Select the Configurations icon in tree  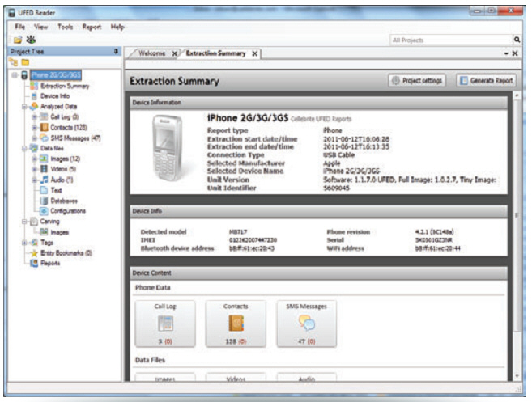(x=44, y=211)
